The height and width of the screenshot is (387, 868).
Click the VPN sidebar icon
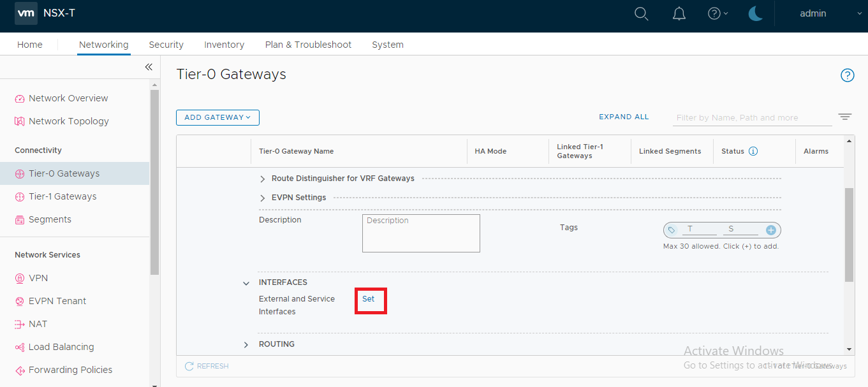[x=19, y=279]
